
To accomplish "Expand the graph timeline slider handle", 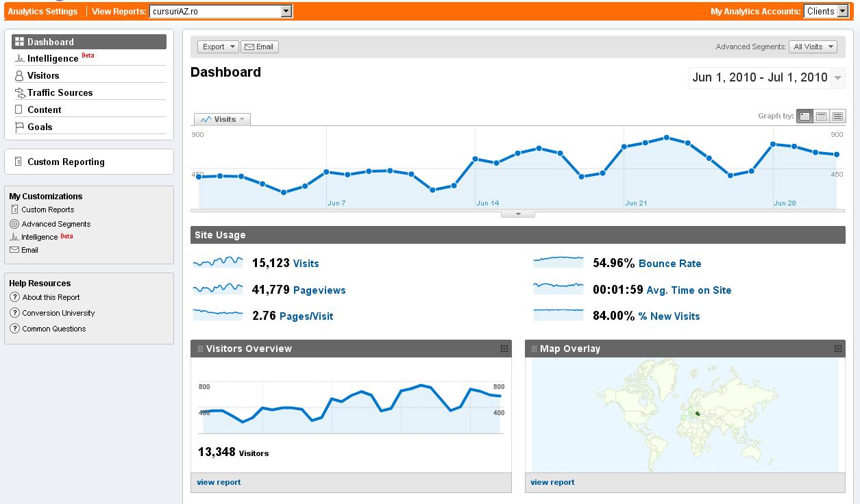I will pyautogui.click(x=518, y=214).
